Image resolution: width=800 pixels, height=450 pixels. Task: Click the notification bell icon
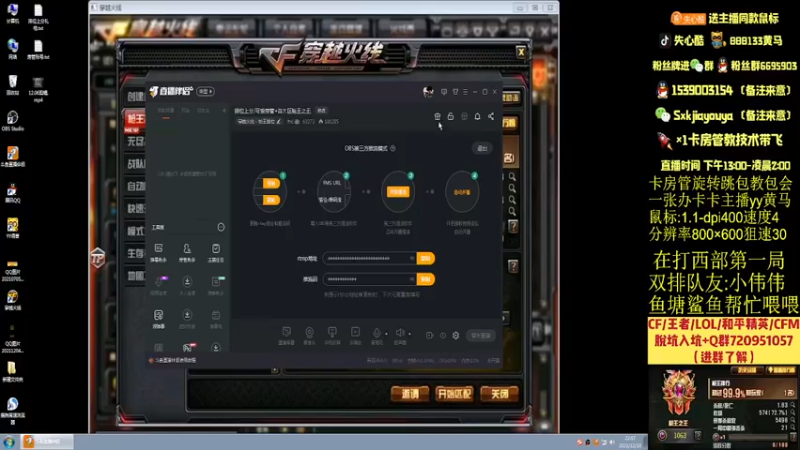(x=478, y=116)
